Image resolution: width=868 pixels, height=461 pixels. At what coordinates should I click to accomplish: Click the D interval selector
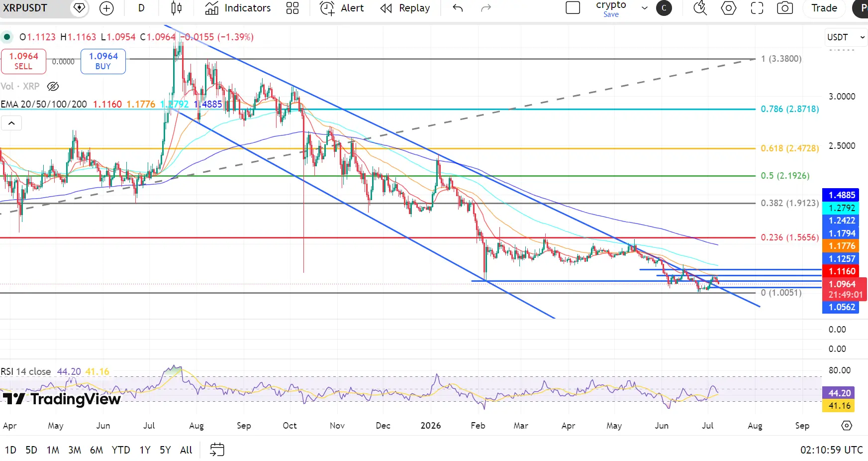[141, 8]
